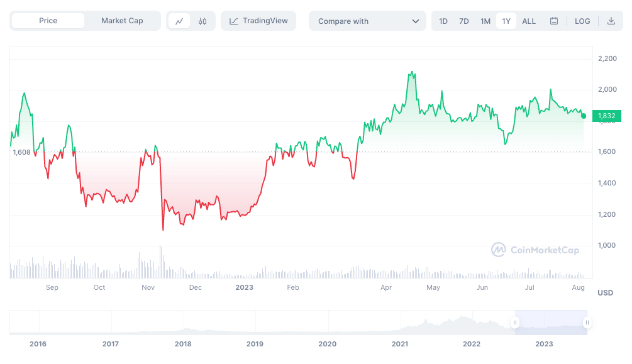Click the current price 1,832 label
Image resolution: width=632 pixels, height=364 pixels.
pos(606,116)
